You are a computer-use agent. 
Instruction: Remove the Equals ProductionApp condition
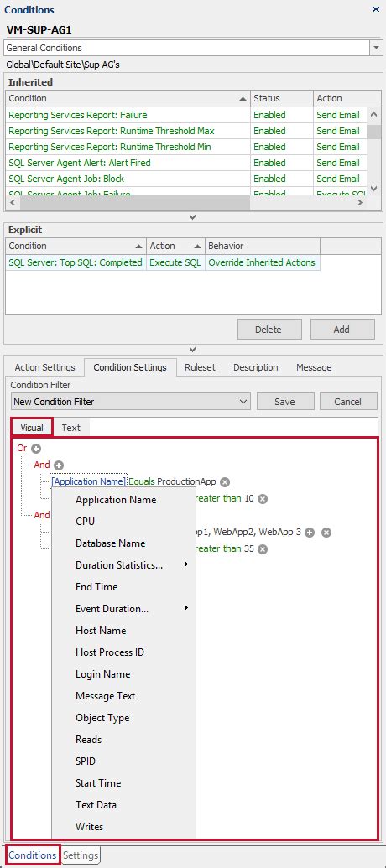pyautogui.click(x=225, y=481)
